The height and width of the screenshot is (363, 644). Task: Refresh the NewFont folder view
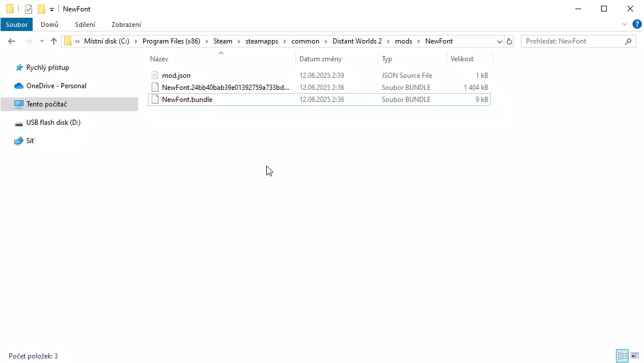pyautogui.click(x=509, y=41)
